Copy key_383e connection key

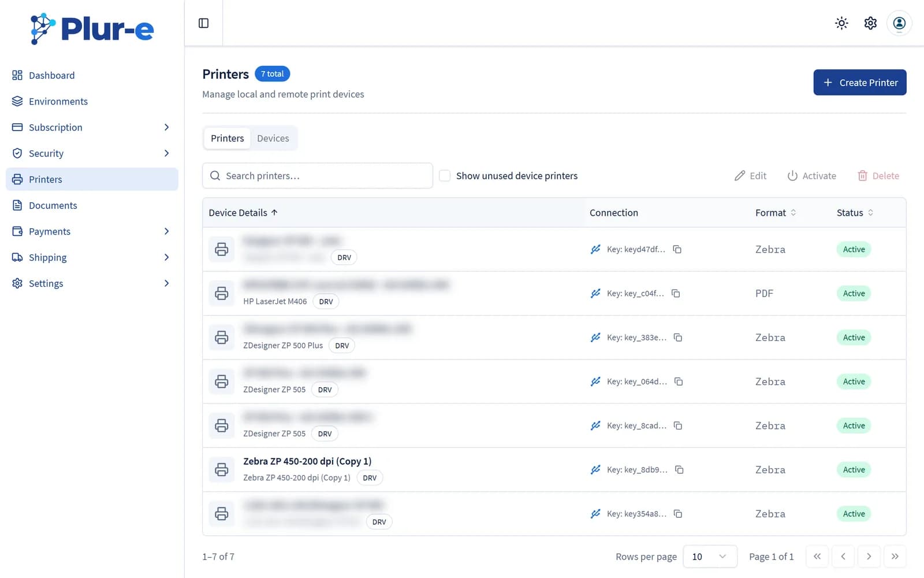point(678,338)
